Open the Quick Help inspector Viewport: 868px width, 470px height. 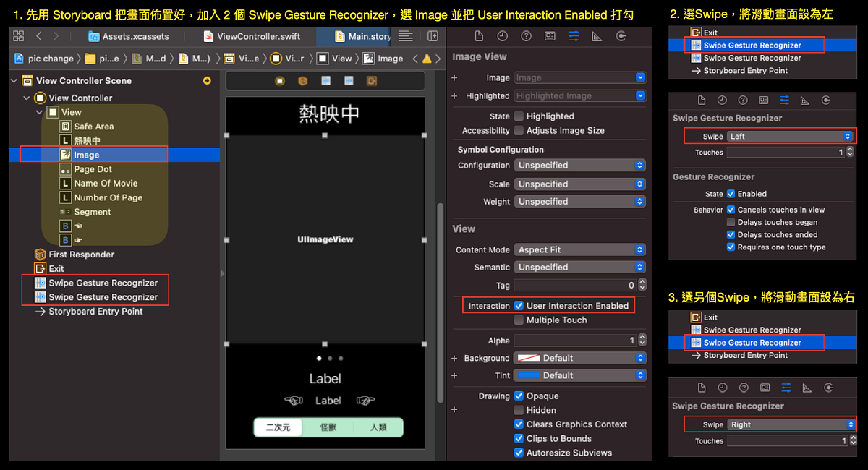click(x=526, y=35)
